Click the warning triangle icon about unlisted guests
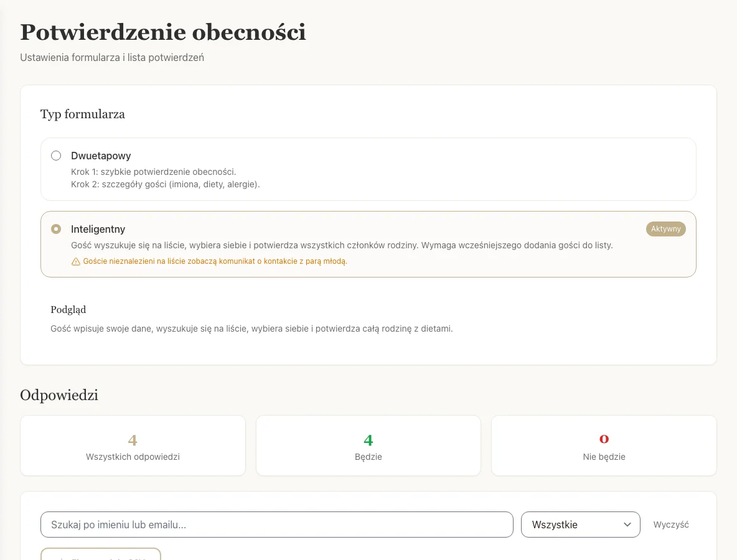Image resolution: width=737 pixels, height=560 pixels. pos(76,261)
